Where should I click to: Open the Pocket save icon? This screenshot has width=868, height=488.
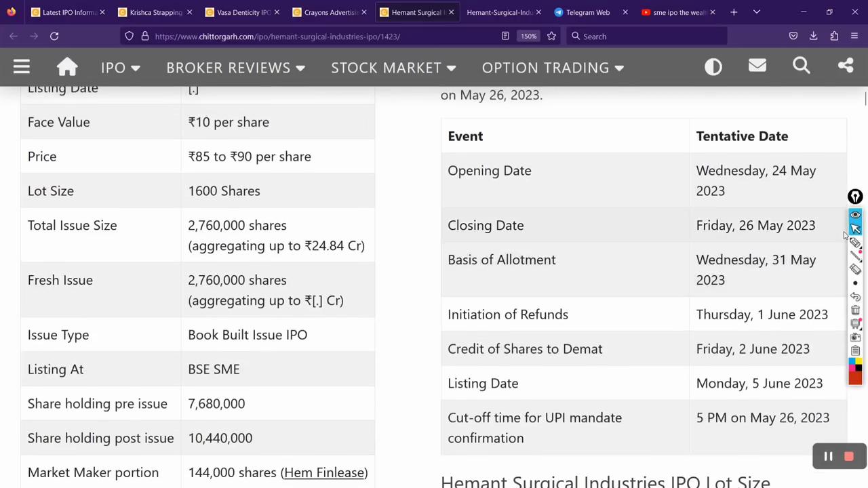click(x=793, y=36)
